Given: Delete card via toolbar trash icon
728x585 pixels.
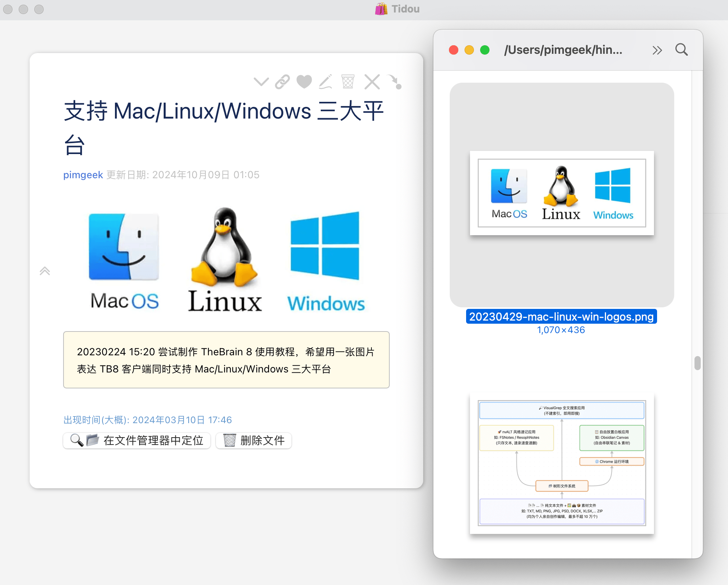Looking at the screenshot, I should click(x=348, y=82).
